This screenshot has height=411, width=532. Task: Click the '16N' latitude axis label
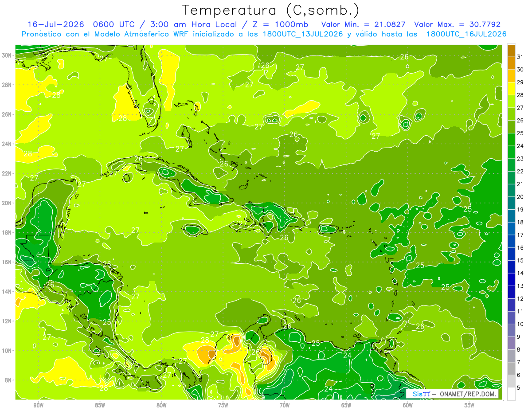[7, 262]
